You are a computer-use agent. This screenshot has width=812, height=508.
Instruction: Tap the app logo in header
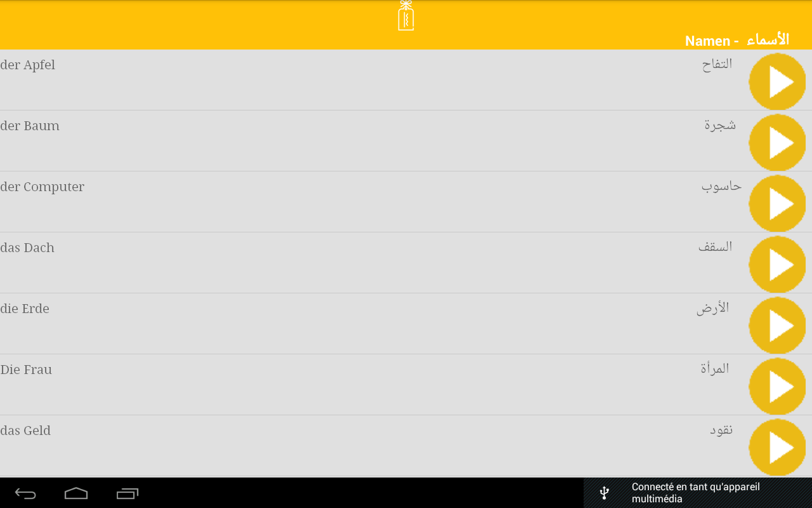tap(406, 15)
